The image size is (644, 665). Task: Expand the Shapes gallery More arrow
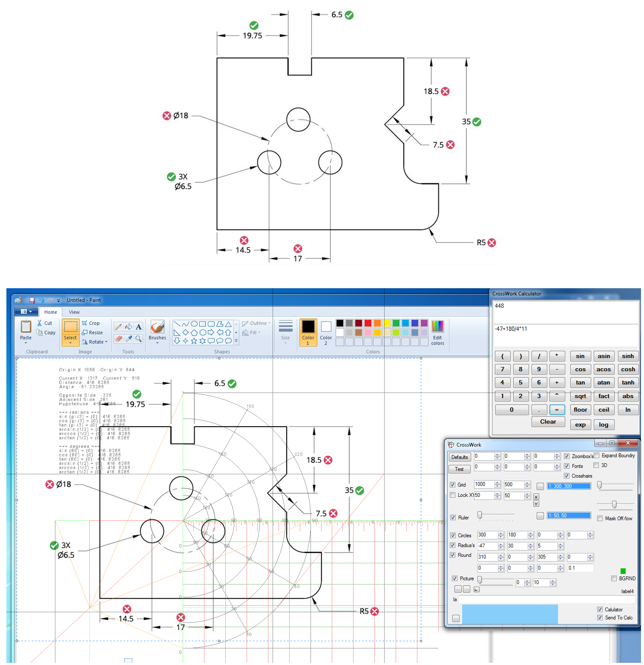pos(236,341)
